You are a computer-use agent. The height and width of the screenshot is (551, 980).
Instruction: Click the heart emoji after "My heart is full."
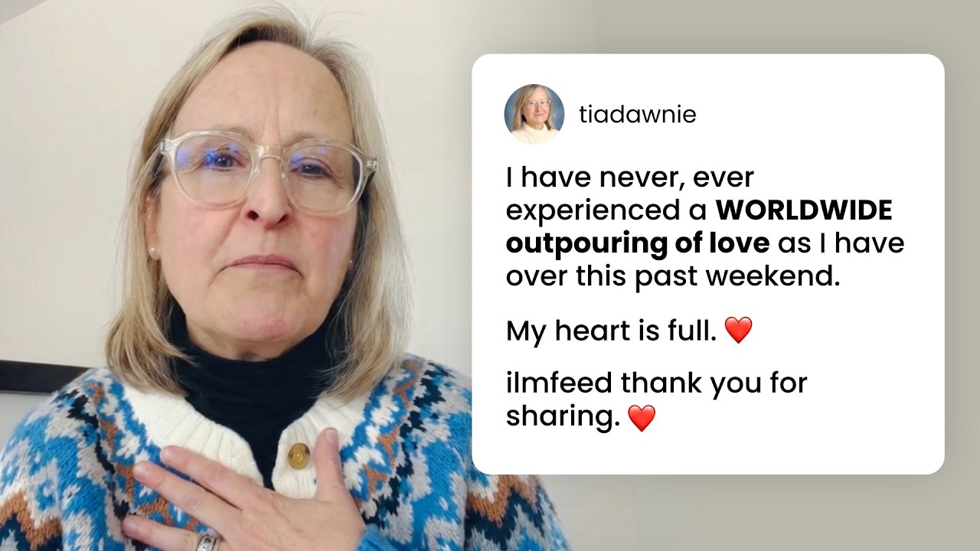pos(738,331)
